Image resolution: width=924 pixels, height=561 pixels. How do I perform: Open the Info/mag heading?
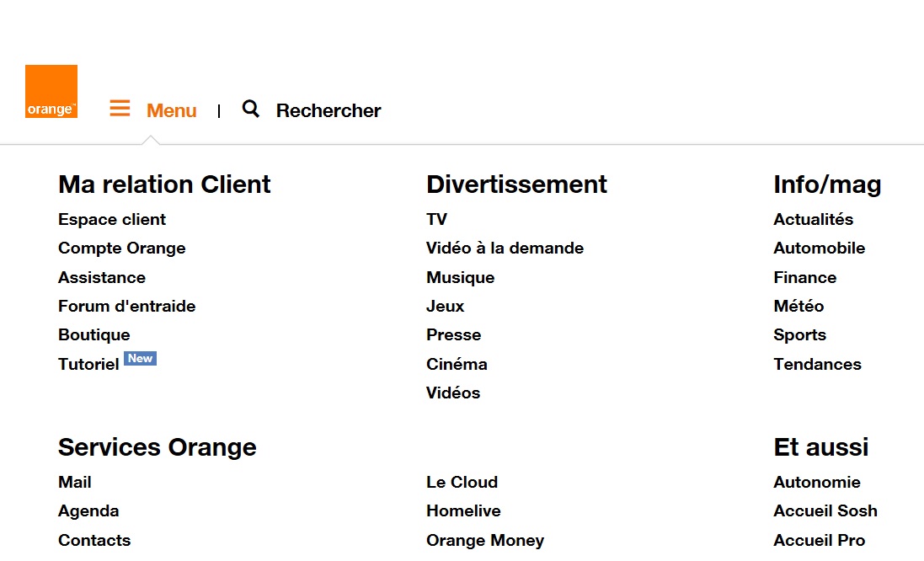tap(827, 184)
